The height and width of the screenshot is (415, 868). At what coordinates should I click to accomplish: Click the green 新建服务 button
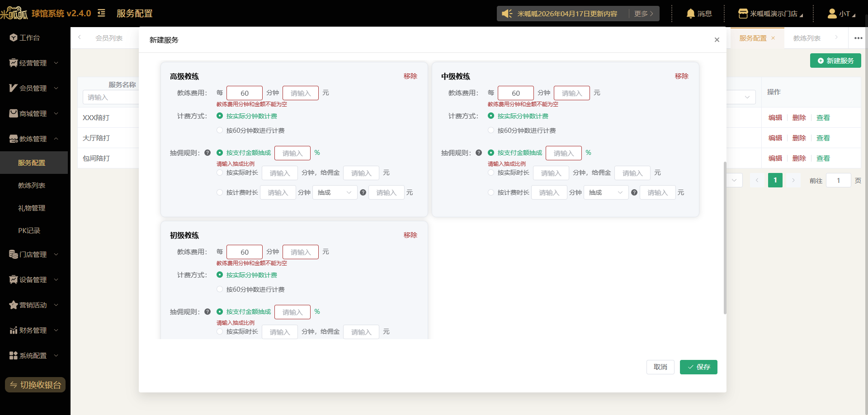(835, 61)
